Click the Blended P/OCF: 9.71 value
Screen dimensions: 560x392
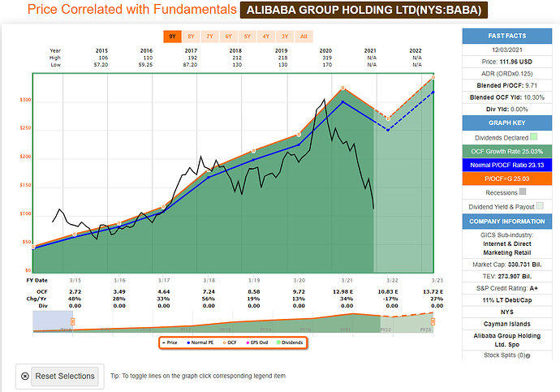click(x=506, y=85)
